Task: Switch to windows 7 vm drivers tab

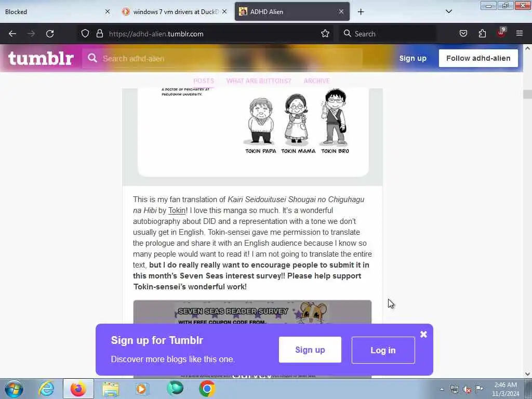Action: [x=175, y=11]
